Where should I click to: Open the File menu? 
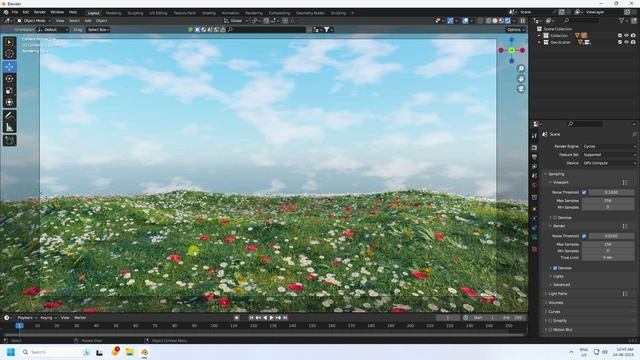pyautogui.click(x=15, y=13)
